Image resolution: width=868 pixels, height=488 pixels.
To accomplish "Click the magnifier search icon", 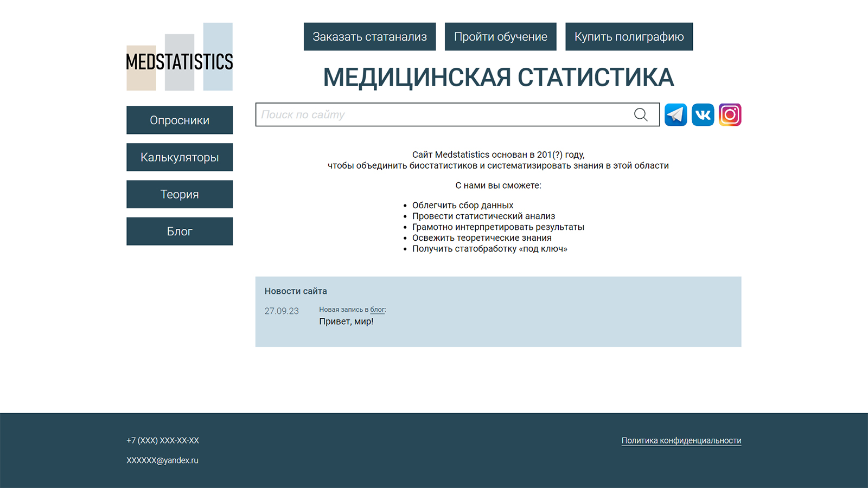I will click(x=641, y=114).
